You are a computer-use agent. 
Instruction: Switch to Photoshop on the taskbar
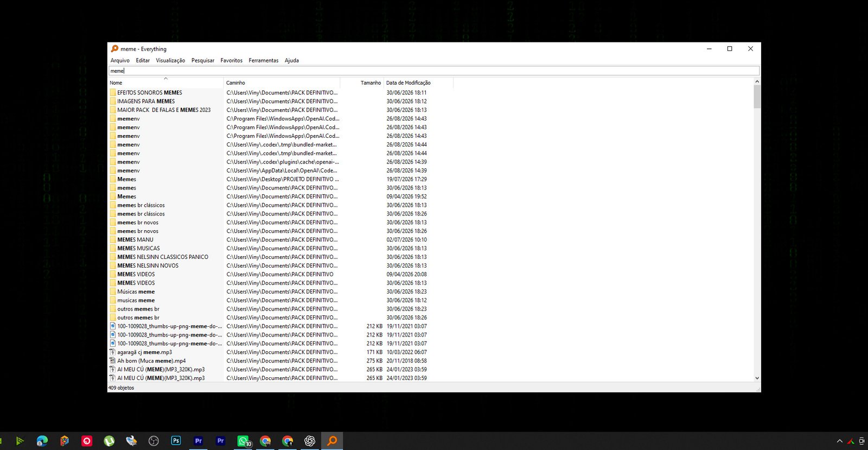(176, 441)
